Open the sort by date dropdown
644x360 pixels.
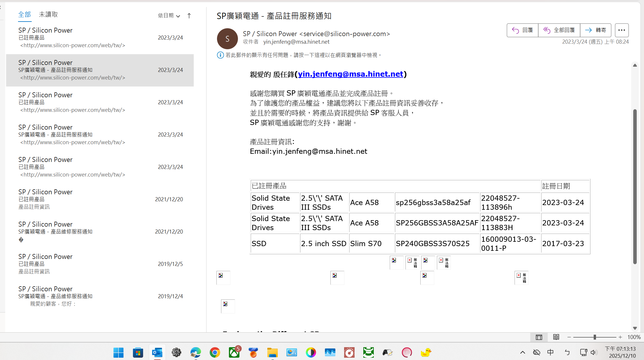coord(169,16)
